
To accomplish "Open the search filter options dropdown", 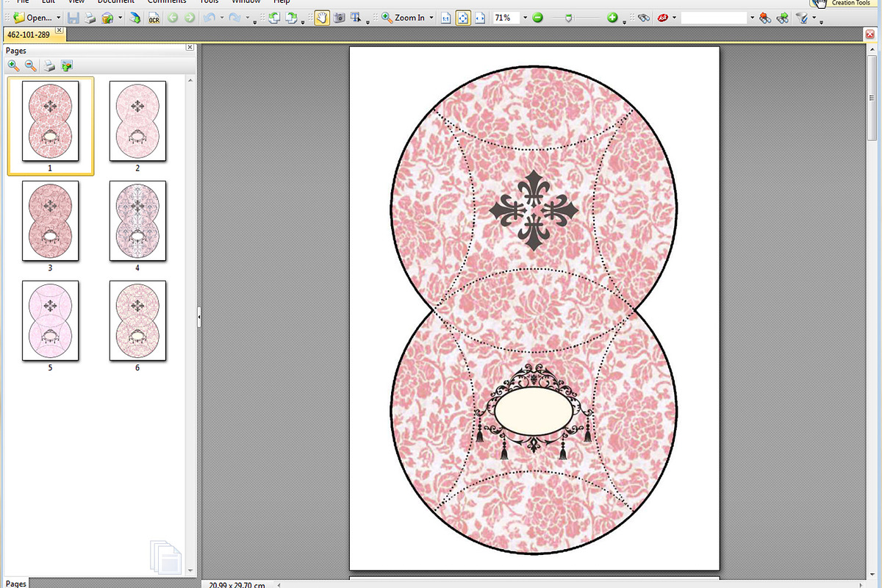I will coord(814,18).
